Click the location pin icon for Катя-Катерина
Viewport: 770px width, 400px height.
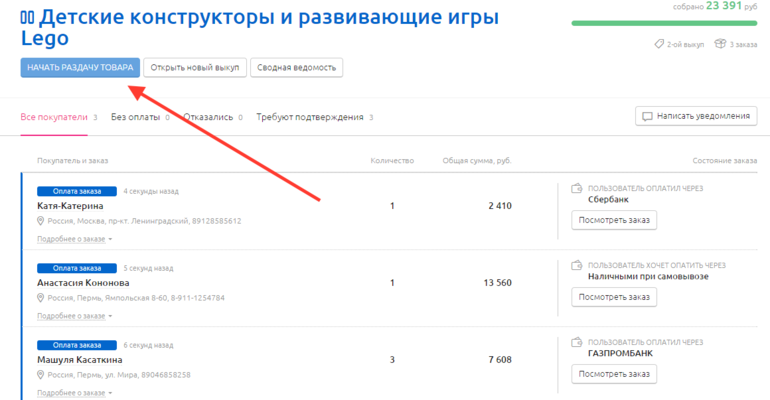pos(41,221)
